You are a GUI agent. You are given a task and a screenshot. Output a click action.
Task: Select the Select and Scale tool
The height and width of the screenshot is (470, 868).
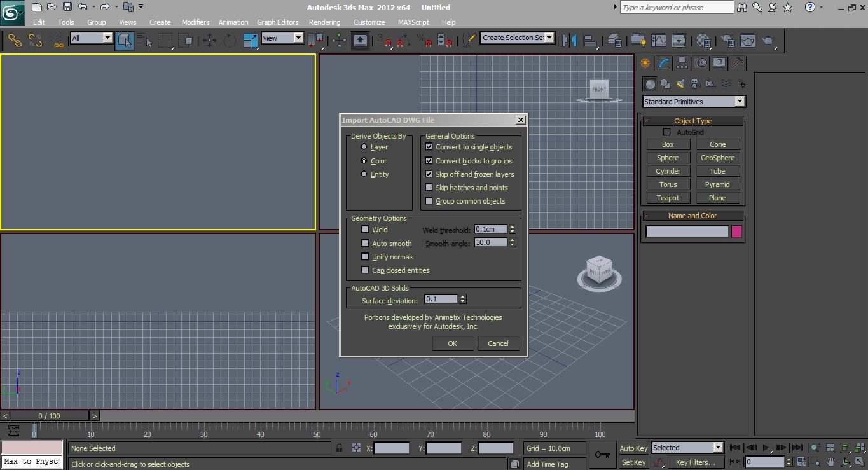pos(251,41)
